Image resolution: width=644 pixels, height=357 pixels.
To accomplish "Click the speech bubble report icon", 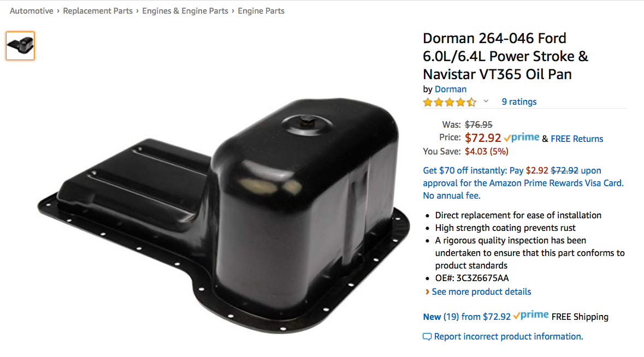I will coord(427,337).
